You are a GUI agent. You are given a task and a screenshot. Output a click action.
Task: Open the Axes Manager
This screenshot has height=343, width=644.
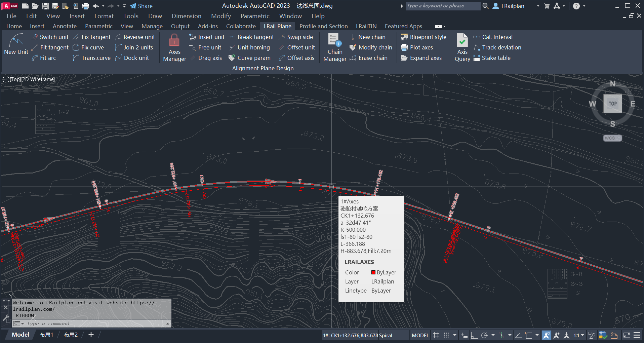174,48
